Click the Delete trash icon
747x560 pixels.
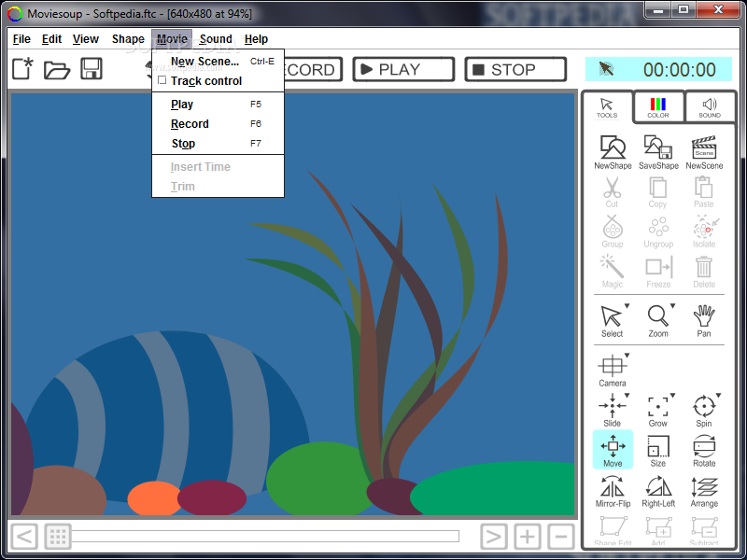[x=704, y=272]
